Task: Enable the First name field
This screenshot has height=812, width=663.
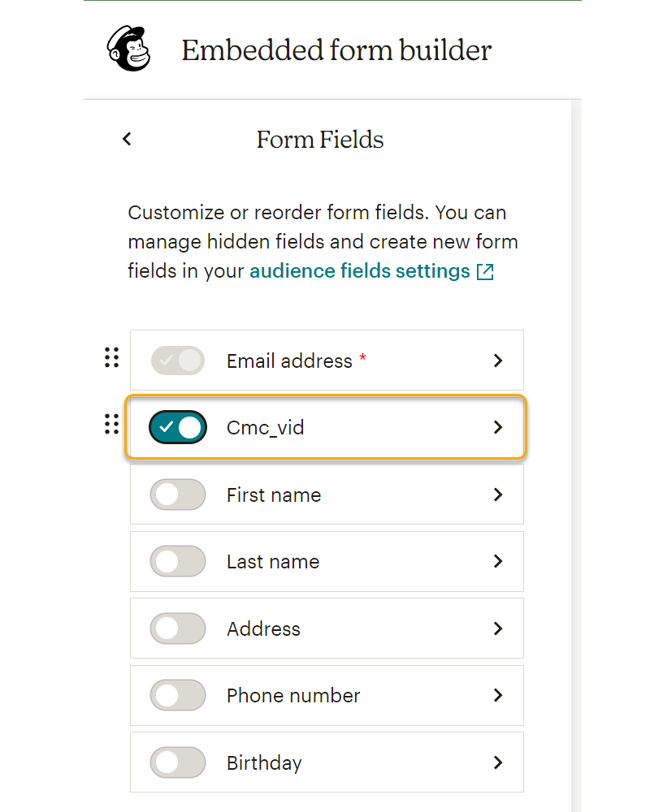Action: point(178,495)
